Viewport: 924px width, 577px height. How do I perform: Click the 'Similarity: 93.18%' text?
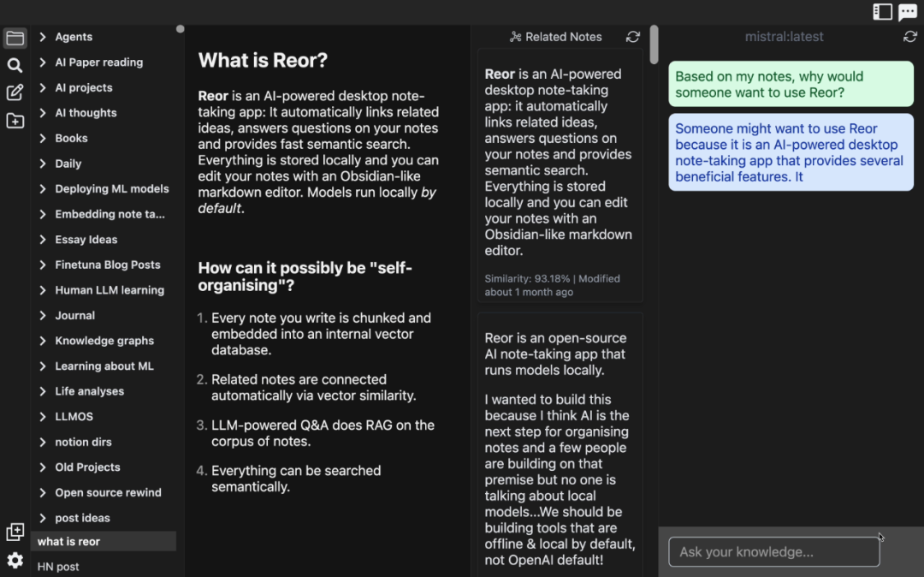coord(527,278)
